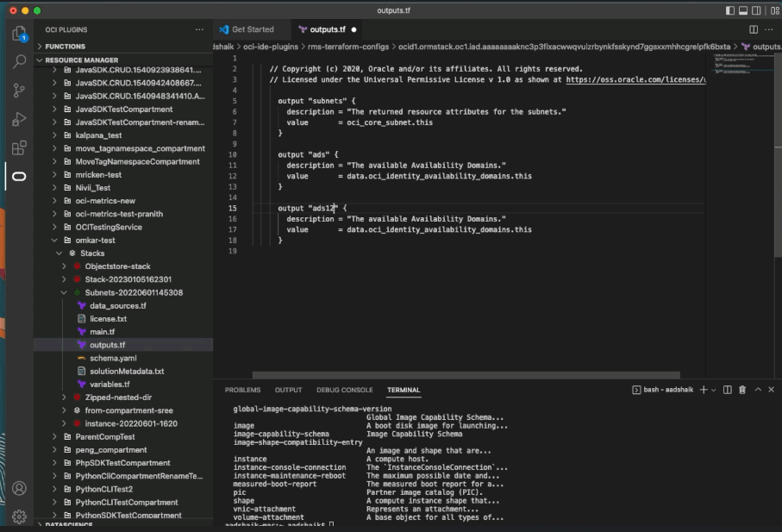Toggle the primary side bar layout icon
782x532 pixels.
click(x=731, y=10)
